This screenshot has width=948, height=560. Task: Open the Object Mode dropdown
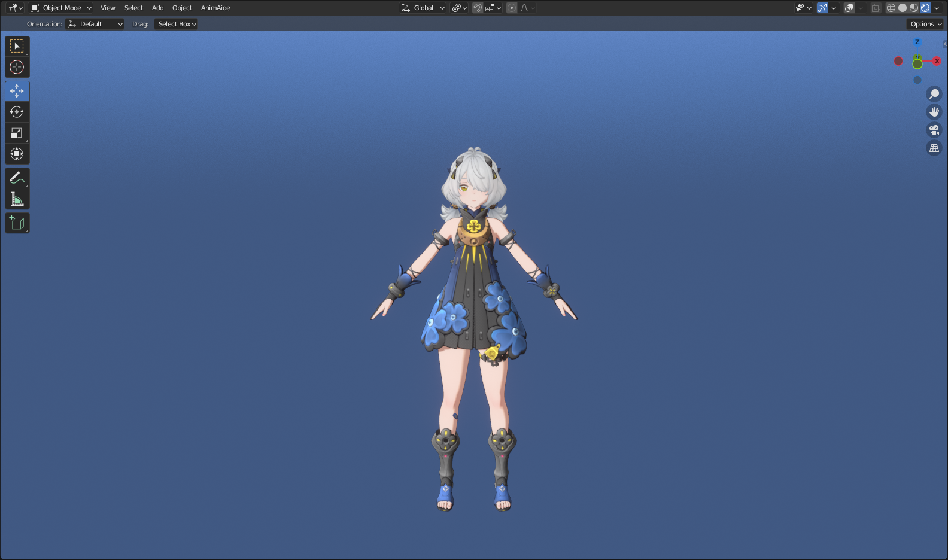click(x=61, y=8)
